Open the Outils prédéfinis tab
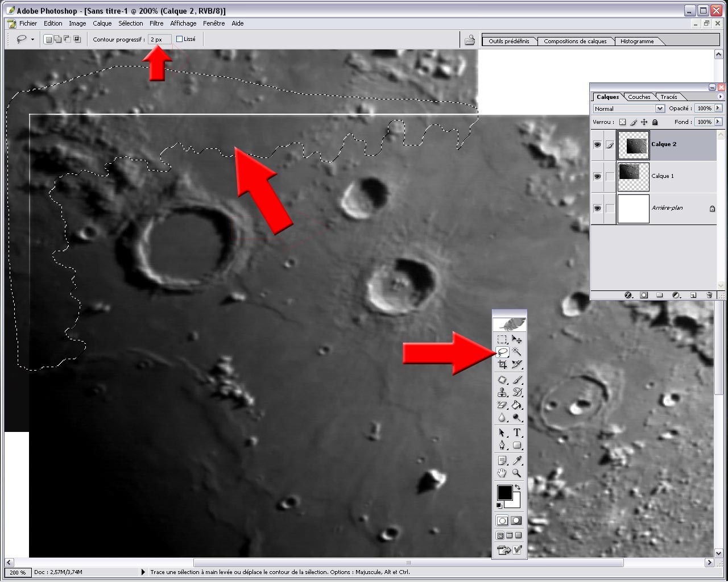Viewport: 728px width, 582px height. click(x=509, y=41)
